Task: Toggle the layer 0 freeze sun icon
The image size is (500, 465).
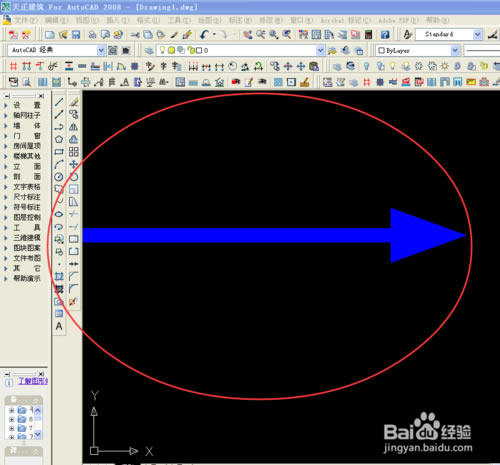Action: click(x=171, y=50)
